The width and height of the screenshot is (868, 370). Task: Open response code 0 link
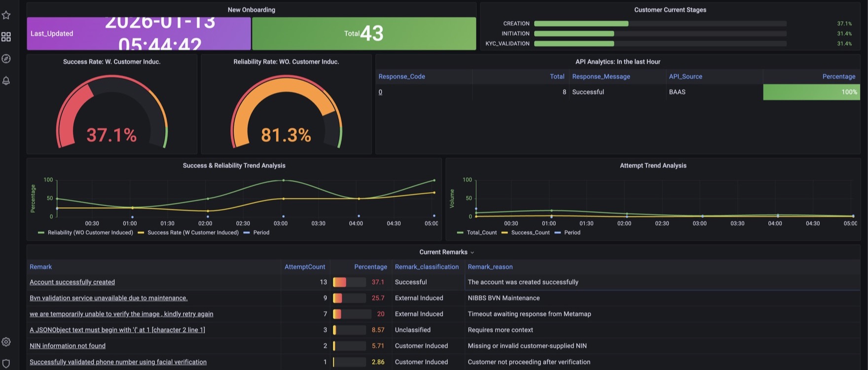[x=380, y=92]
